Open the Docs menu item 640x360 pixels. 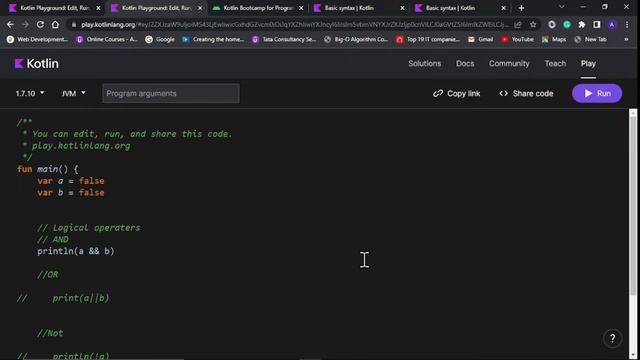click(465, 64)
